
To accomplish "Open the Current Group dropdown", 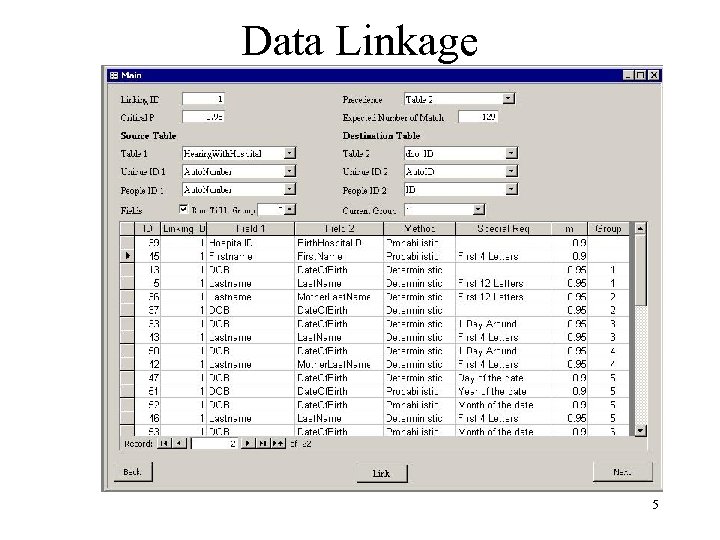I will click(478, 210).
